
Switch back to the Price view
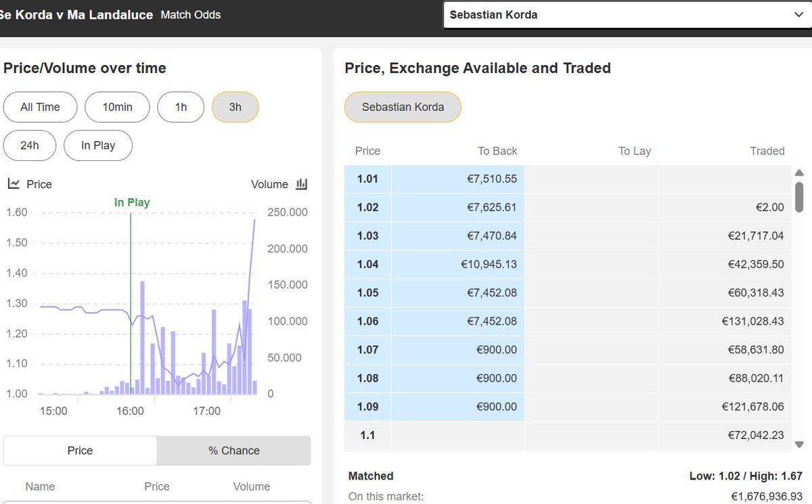tap(79, 451)
